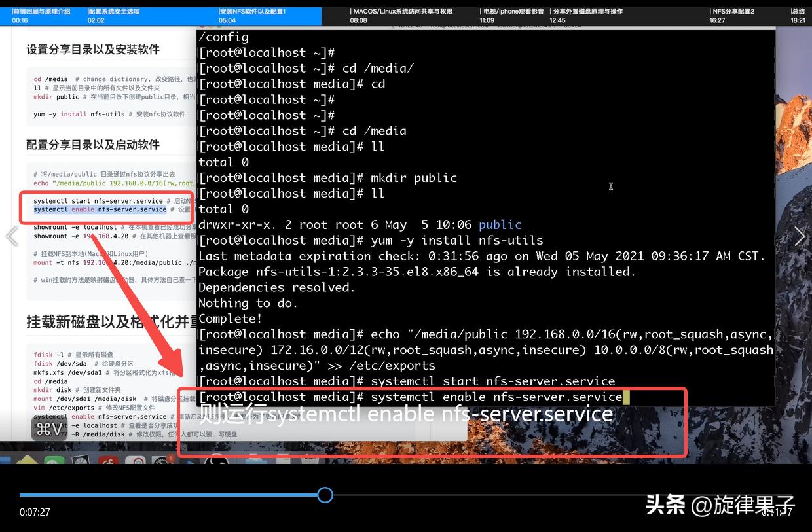Open chapter '分享外置磁盘原理与操作' at 12:45
Viewport: 812px width, 532px height.
tap(586, 16)
